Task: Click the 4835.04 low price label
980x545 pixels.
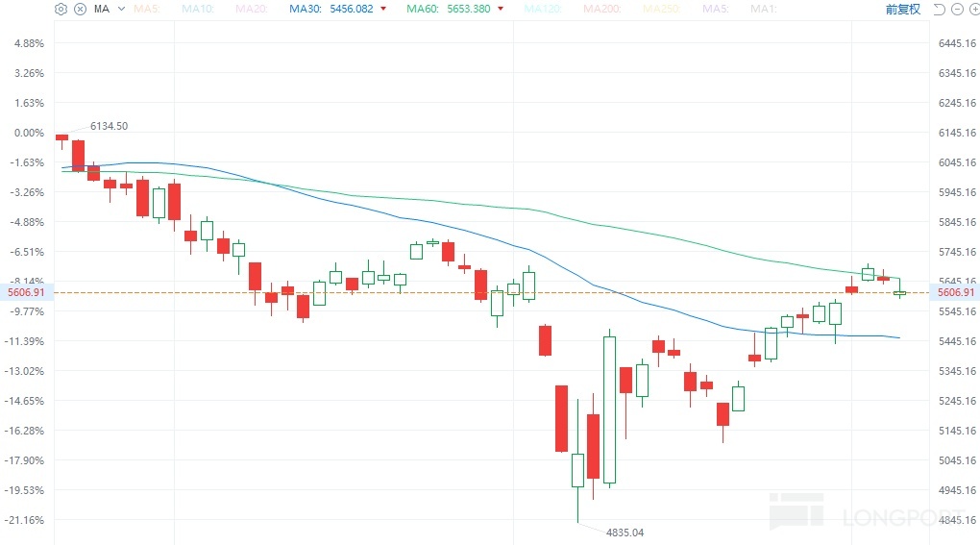Action: 625,532
